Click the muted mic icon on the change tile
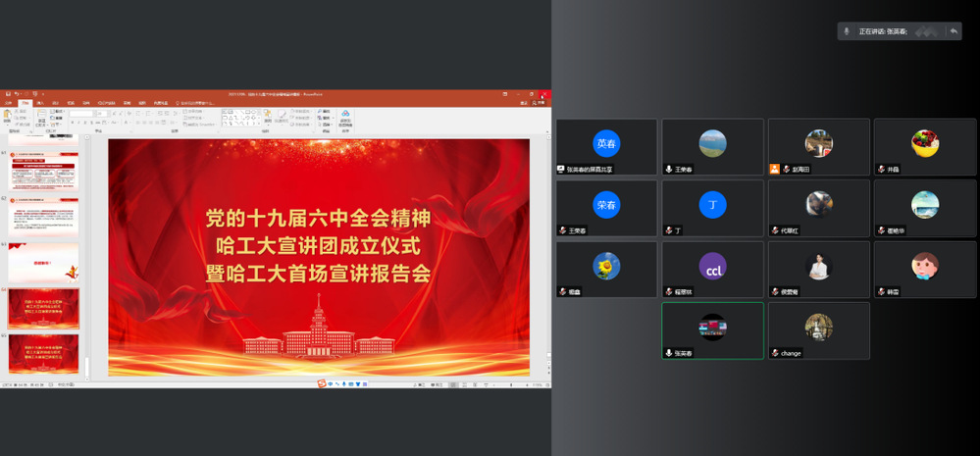 tap(775, 353)
